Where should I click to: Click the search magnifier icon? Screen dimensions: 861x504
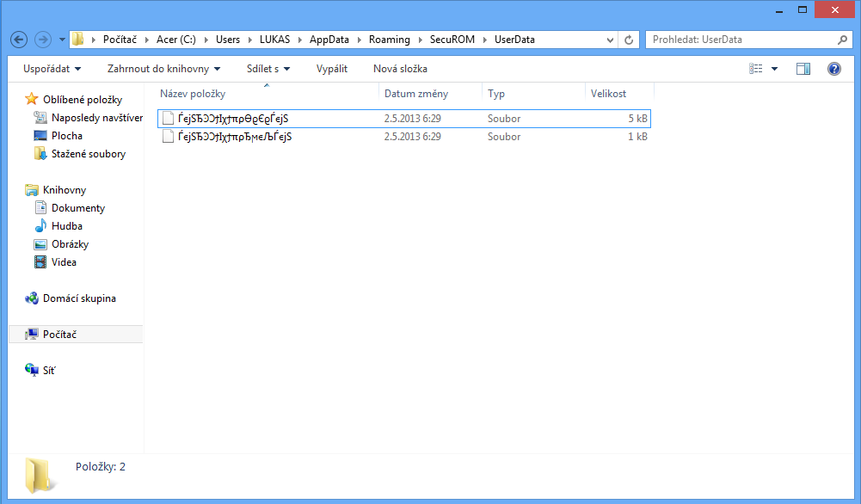tap(842, 40)
